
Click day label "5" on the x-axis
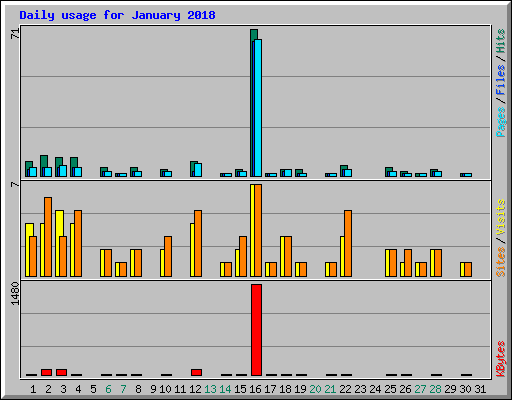93,389
